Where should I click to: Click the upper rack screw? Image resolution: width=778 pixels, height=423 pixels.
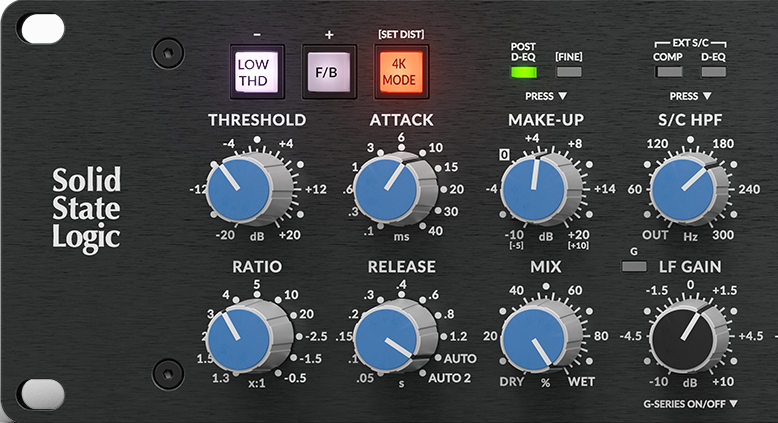tap(168, 53)
